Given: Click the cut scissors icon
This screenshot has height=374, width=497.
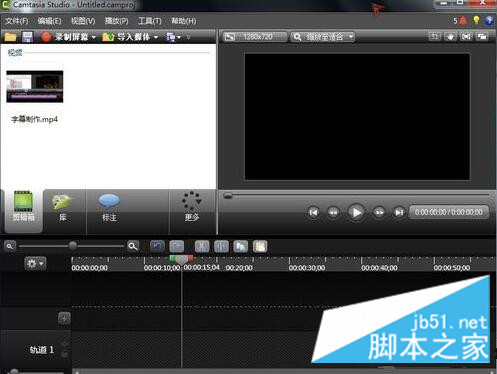Looking at the screenshot, I should [202, 246].
